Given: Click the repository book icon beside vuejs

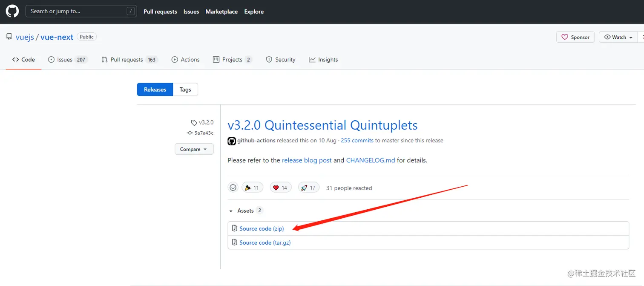Looking at the screenshot, I should 9,37.
